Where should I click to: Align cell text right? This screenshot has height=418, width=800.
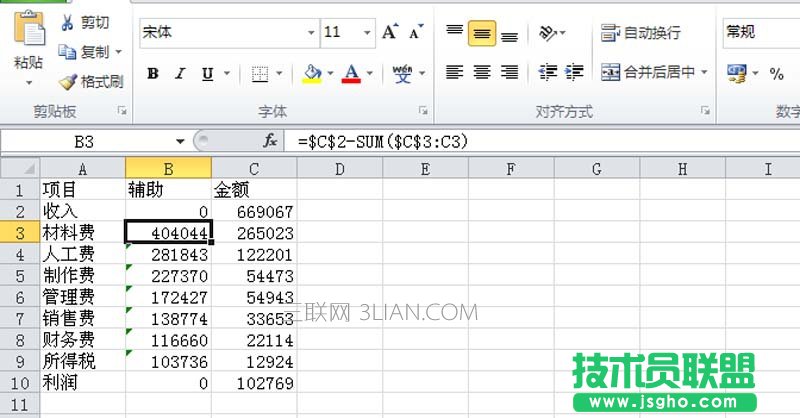pos(509,72)
